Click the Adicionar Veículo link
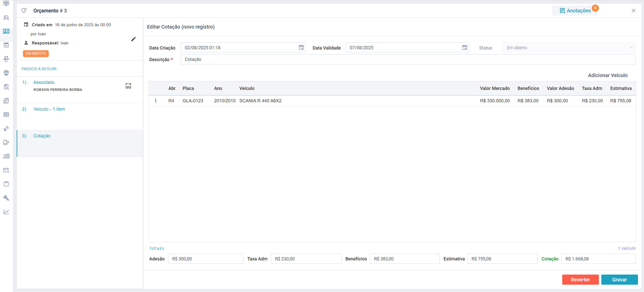Viewport: 644px width, 292px height. click(607, 75)
